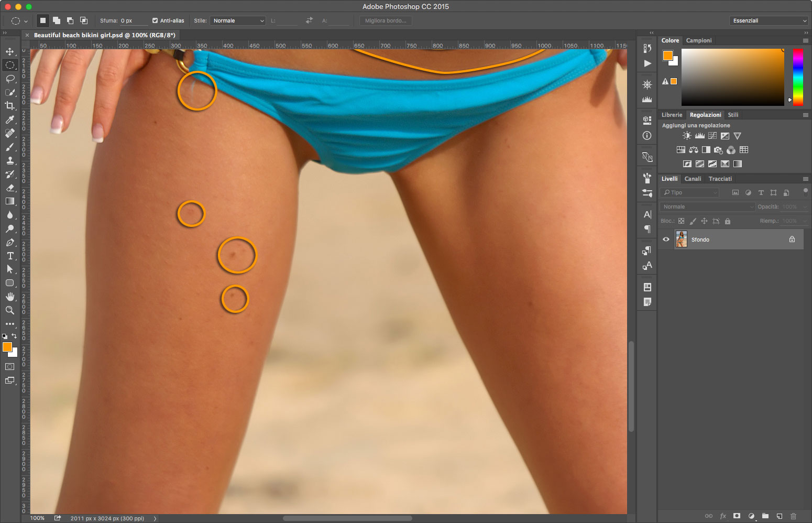This screenshot has width=812, height=523.
Task: Switch to the Stili tab
Action: click(x=733, y=115)
